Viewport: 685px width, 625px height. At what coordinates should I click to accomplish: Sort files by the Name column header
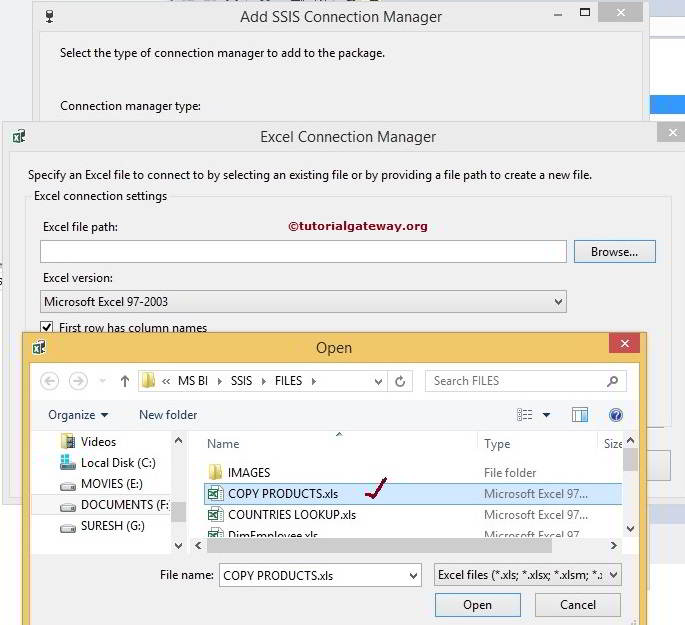pyautogui.click(x=223, y=443)
